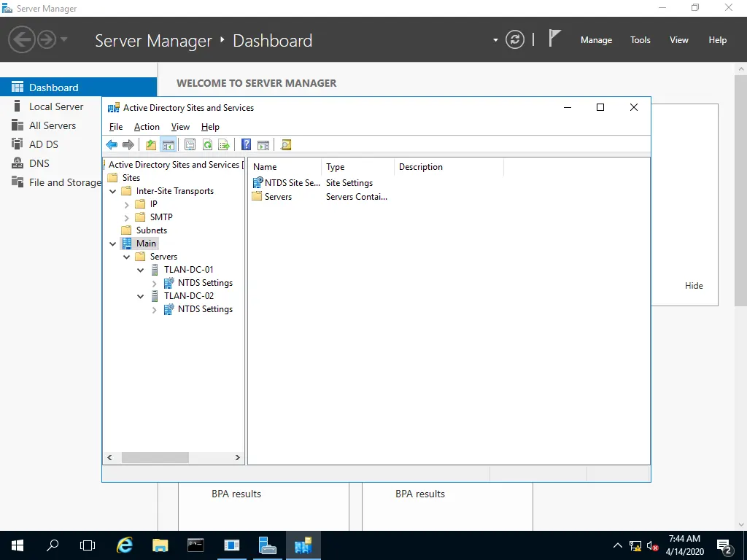Open the View menu in Server Manager

pyautogui.click(x=679, y=40)
